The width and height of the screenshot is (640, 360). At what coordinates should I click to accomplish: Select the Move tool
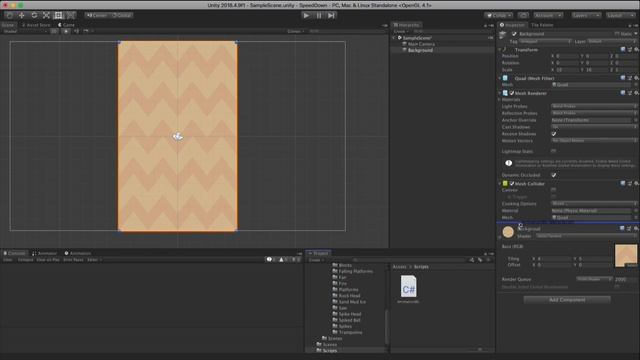coord(22,15)
